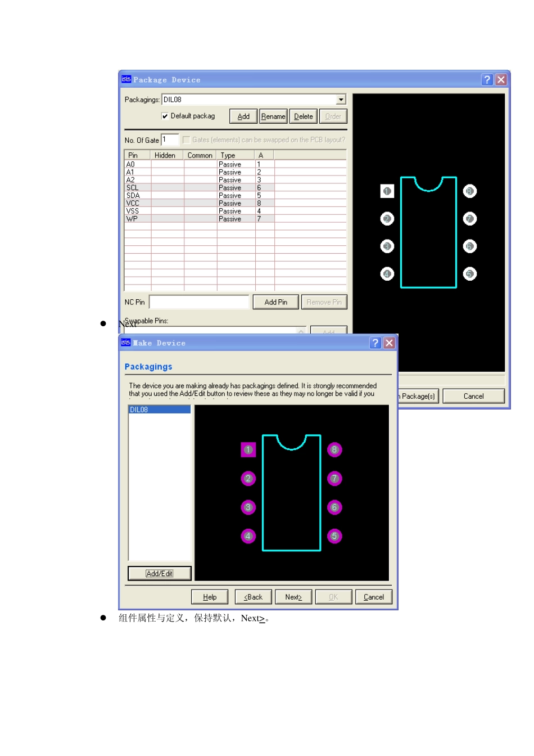This screenshot has height=756, width=534.
Task: Select the VSS pin row
Action: point(236,211)
